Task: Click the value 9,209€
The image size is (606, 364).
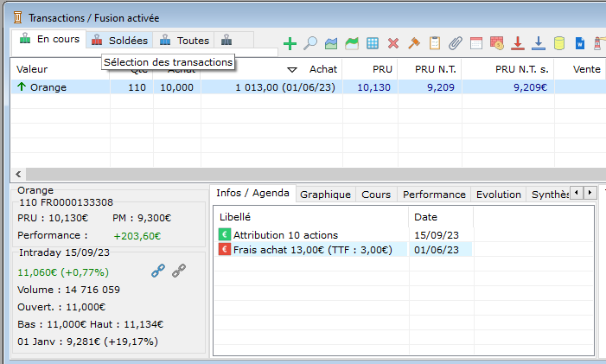Action: coord(508,87)
